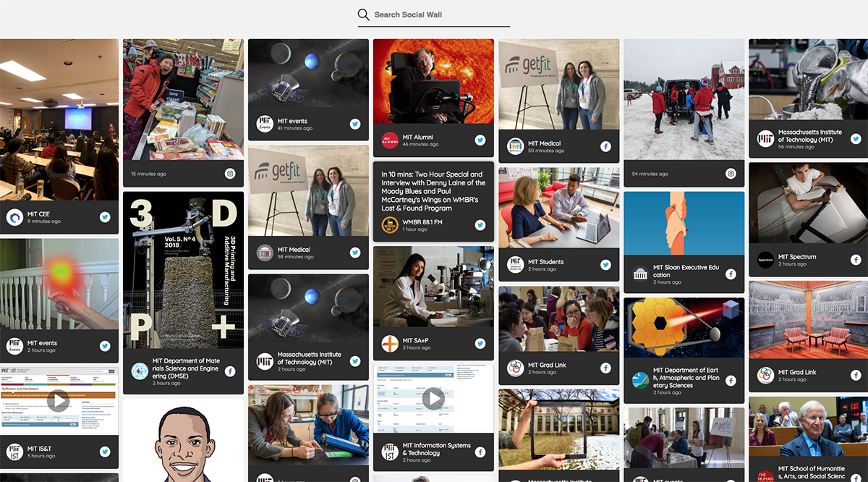Click '46 minutes ago' timestamp

[421, 145]
